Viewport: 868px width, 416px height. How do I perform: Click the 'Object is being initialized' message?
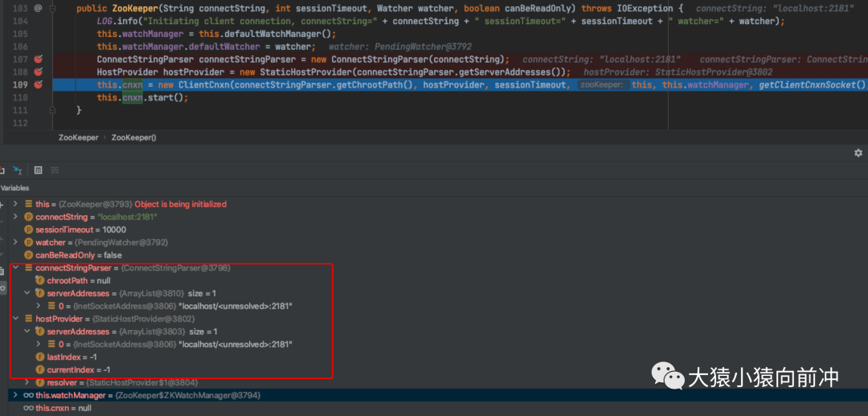(x=181, y=204)
